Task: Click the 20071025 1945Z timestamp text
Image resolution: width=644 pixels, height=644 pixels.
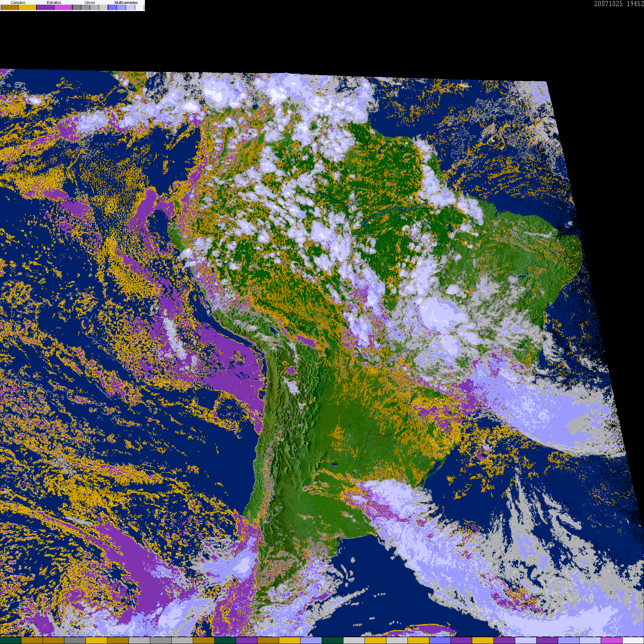Action: [x=619, y=4]
